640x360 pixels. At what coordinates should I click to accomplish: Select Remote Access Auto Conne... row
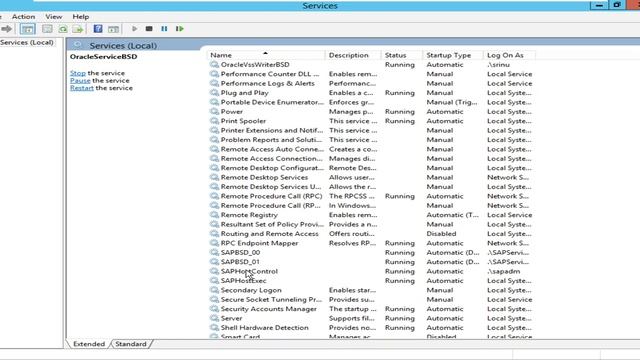(x=371, y=149)
